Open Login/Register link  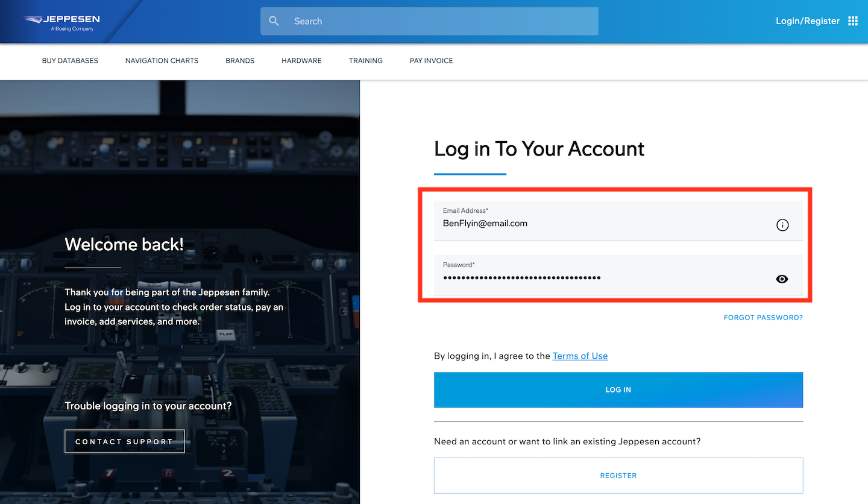tap(807, 21)
